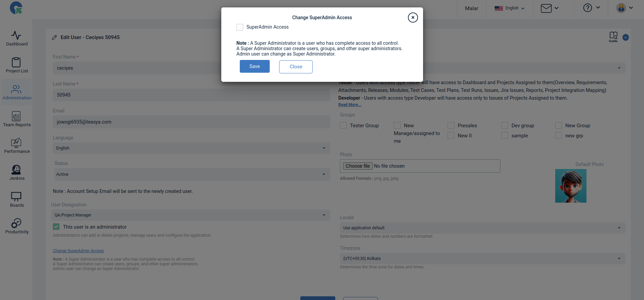Click the Change SuperAdmin Access link
644x300 pixels.
click(78, 251)
